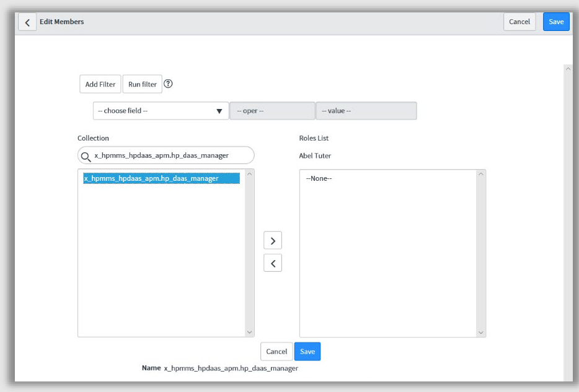
Task: Click the Roles List scrollbar
Action: coord(481,253)
